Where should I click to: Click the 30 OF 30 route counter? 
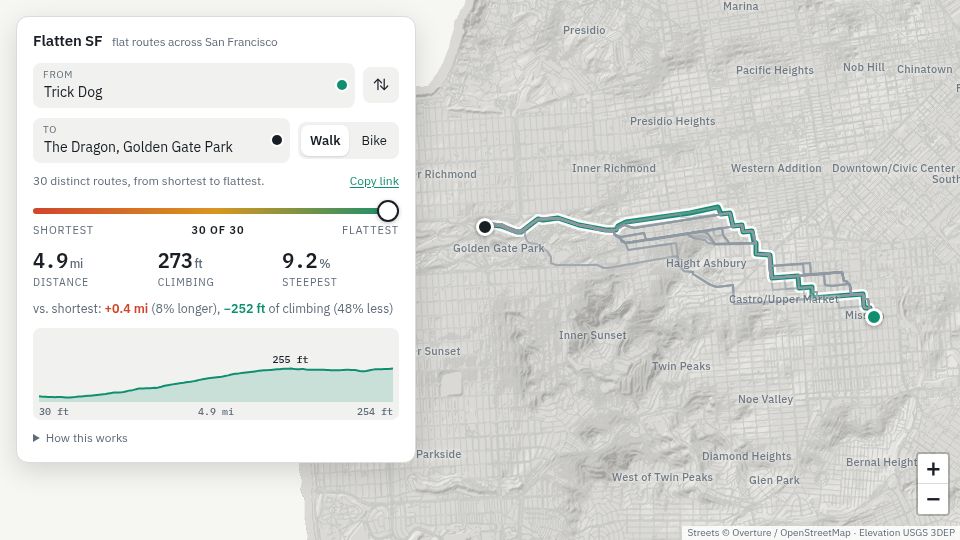[x=217, y=230]
